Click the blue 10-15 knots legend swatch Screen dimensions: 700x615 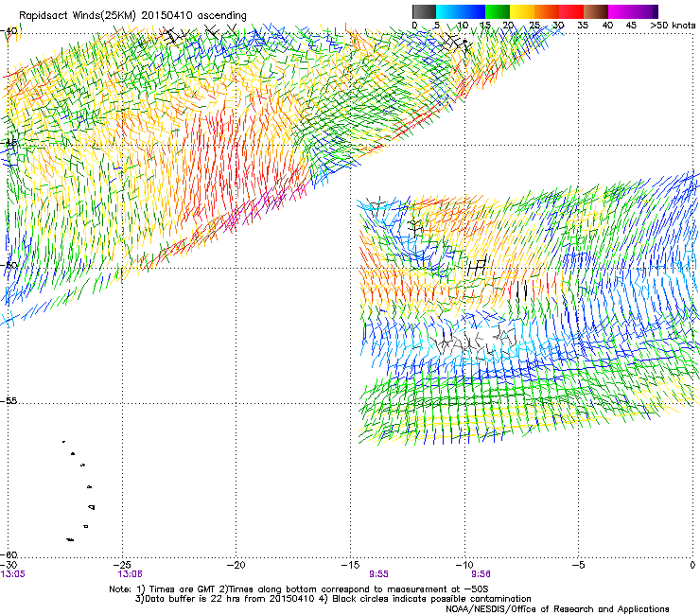click(x=473, y=11)
